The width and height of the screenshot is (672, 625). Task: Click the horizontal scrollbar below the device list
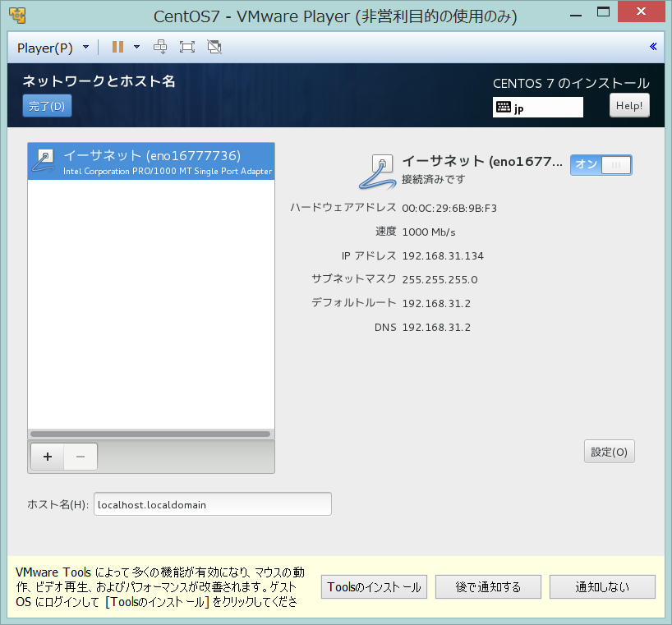[150, 433]
